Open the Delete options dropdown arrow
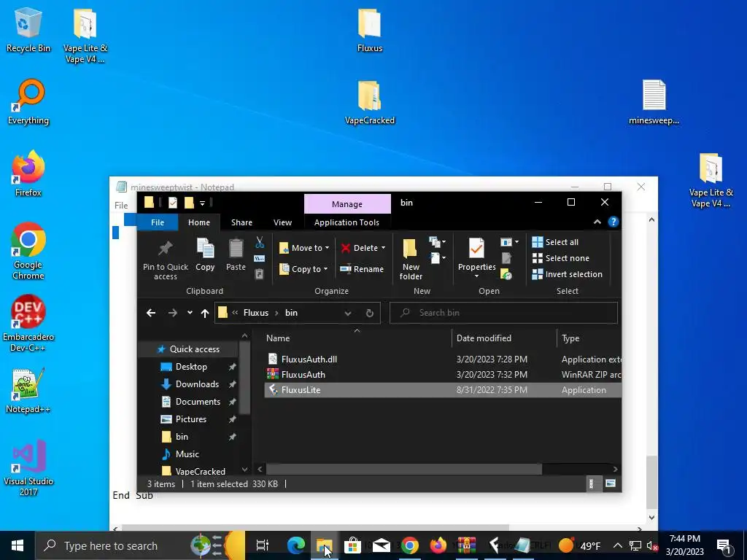The width and height of the screenshot is (747, 560). tap(384, 248)
